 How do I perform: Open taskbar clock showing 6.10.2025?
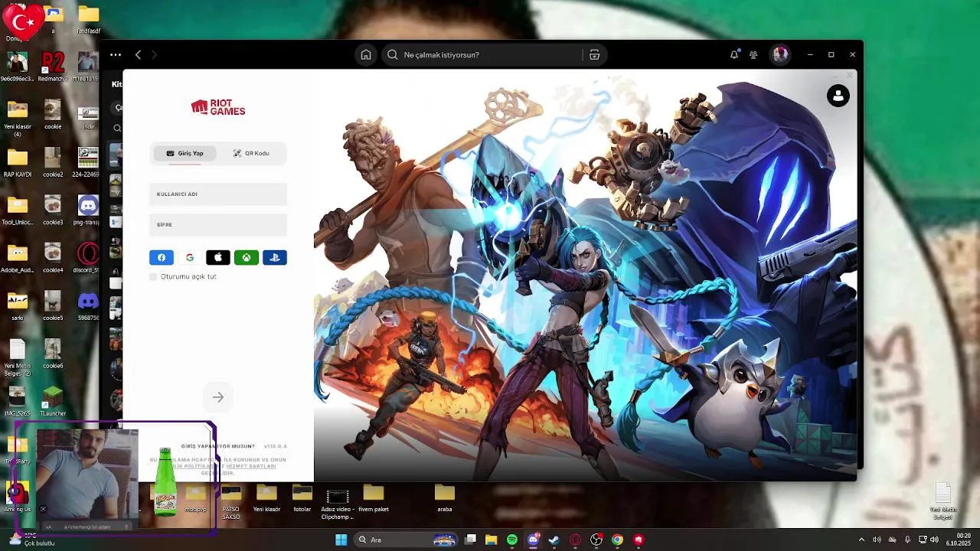click(959, 540)
